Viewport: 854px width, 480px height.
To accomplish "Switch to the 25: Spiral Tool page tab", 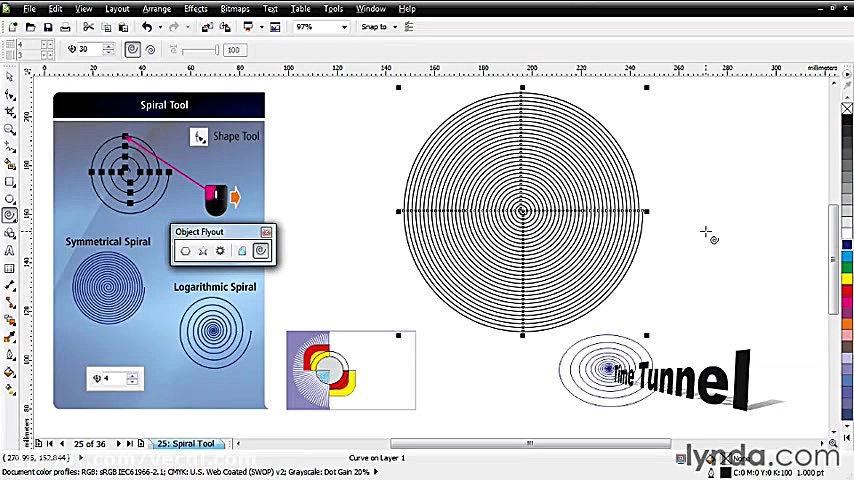I will point(185,443).
